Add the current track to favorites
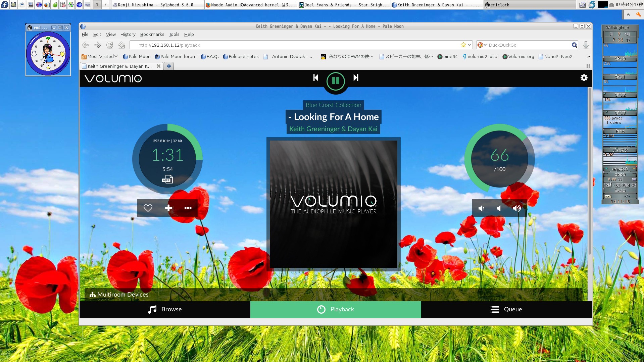 pyautogui.click(x=148, y=208)
